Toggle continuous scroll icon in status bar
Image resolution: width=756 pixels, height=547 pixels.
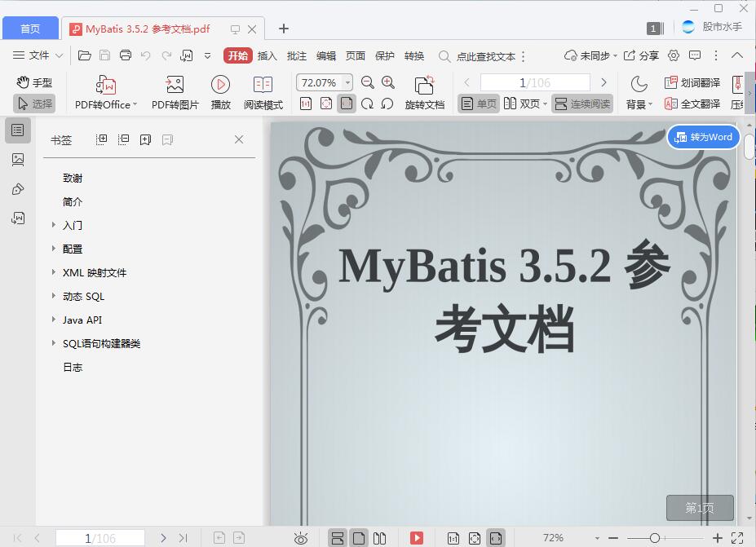pyautogui.click(x=338, y=538)
